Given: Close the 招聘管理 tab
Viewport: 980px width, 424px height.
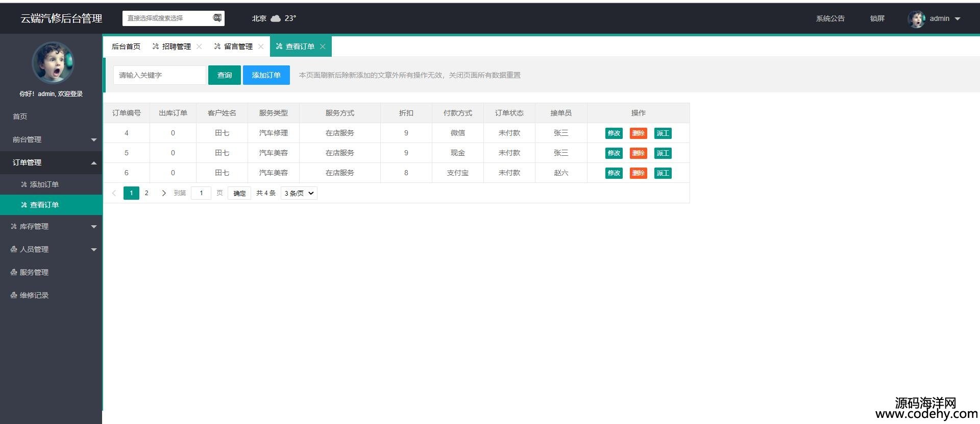Looking at the screenshot, I should click(x=199, y=46).
